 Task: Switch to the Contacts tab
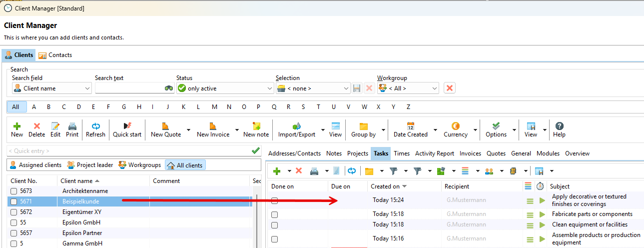[55, 55]
